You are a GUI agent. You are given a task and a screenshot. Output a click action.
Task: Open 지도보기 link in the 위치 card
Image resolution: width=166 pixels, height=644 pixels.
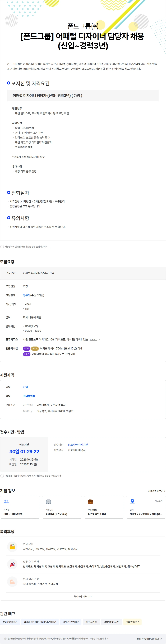(x=159, y=501)
